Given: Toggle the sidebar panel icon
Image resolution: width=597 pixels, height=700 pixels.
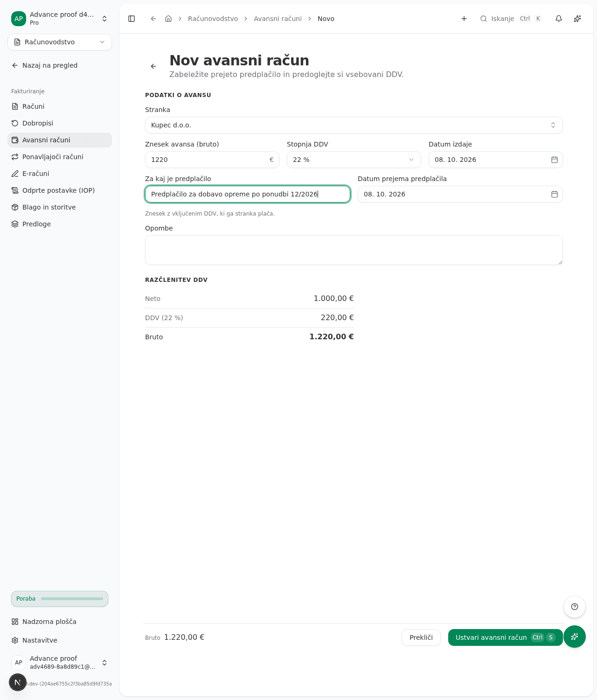Looking at the screenshot, I should tap(132, 19).
